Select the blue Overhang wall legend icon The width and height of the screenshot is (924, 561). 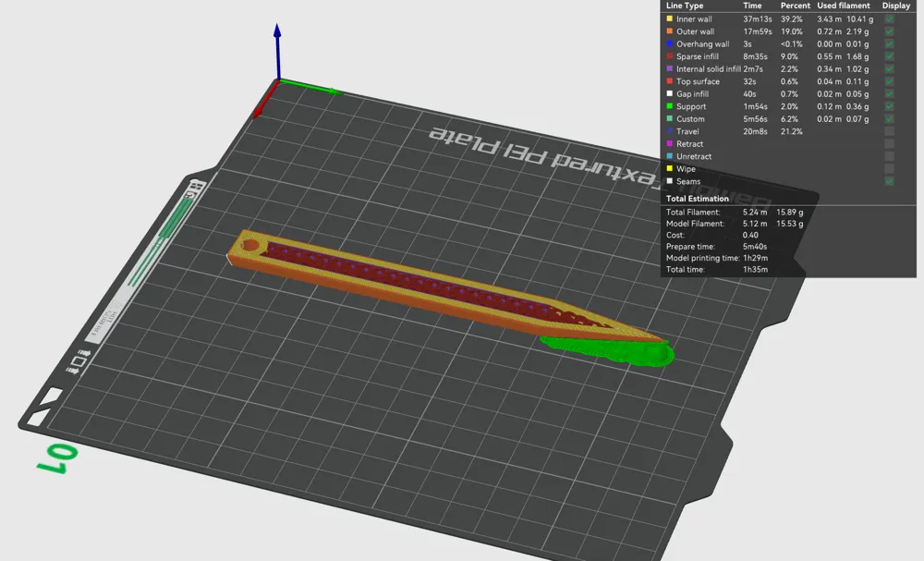click(x=670, y=44)
